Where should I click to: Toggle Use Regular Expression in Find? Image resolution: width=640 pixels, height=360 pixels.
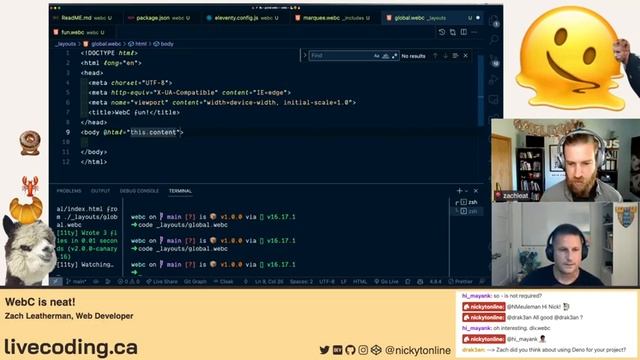394,56
